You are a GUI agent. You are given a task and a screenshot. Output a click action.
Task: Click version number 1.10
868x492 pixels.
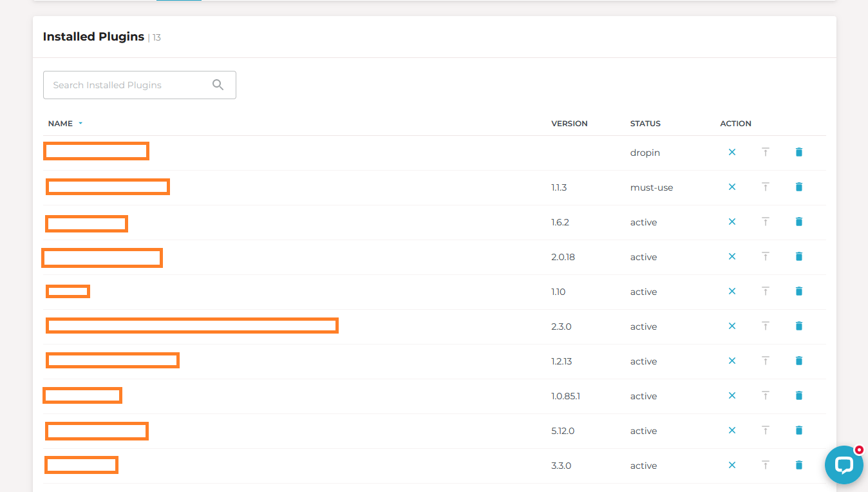pyautogui.click(x=558, y=292)
